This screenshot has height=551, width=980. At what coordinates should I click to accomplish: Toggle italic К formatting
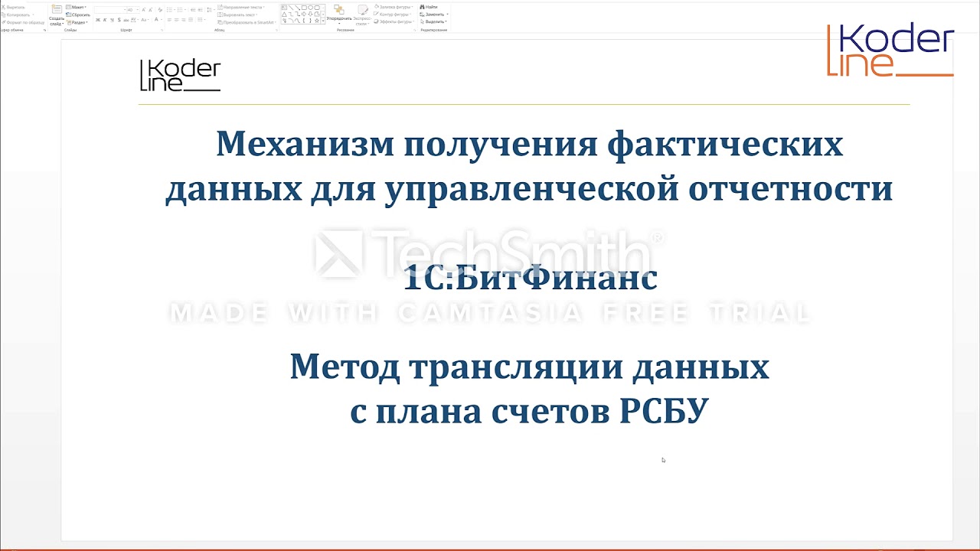[x=105, y=20]
